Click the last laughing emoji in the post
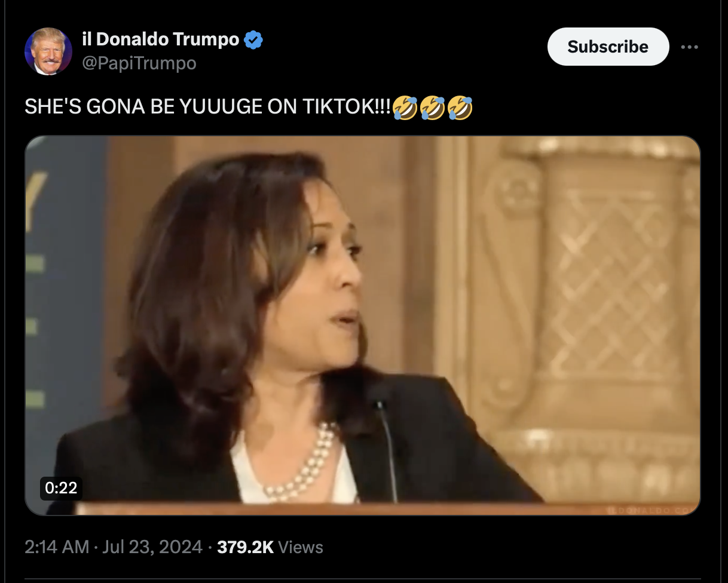Screen dimensions: 728x583 click(x=460, y=107)
